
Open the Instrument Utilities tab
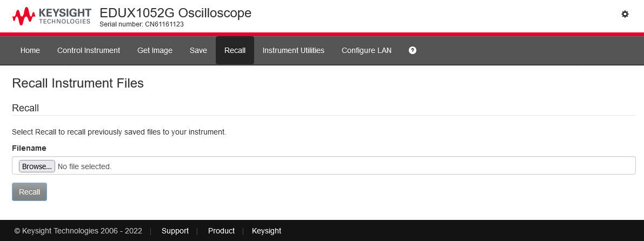coord(293,50)
